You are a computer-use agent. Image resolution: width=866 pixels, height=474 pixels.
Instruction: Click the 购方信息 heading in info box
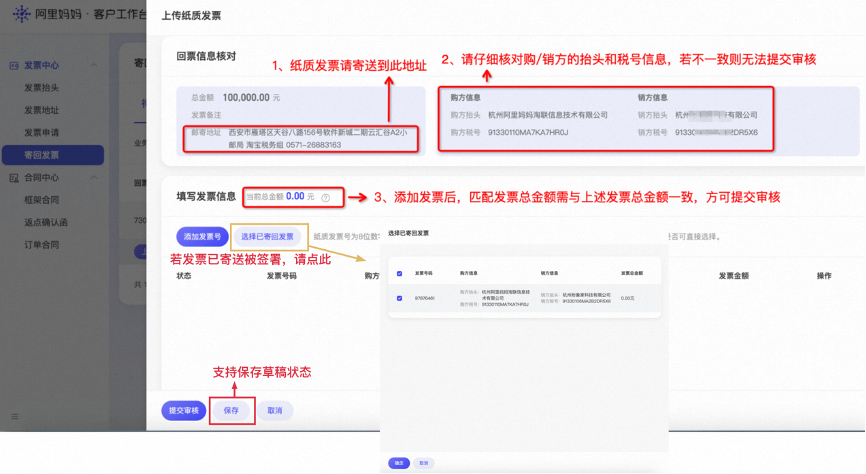[465, 97]
